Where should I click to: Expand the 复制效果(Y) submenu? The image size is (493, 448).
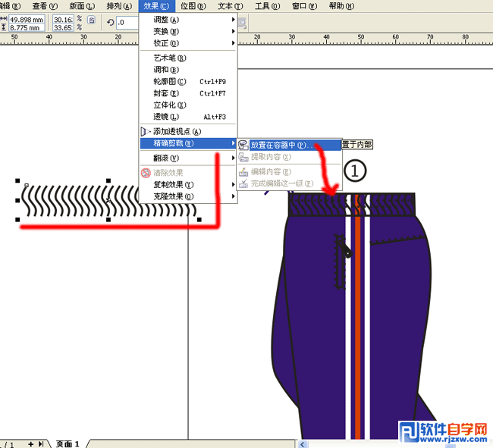tap(188, 184)
